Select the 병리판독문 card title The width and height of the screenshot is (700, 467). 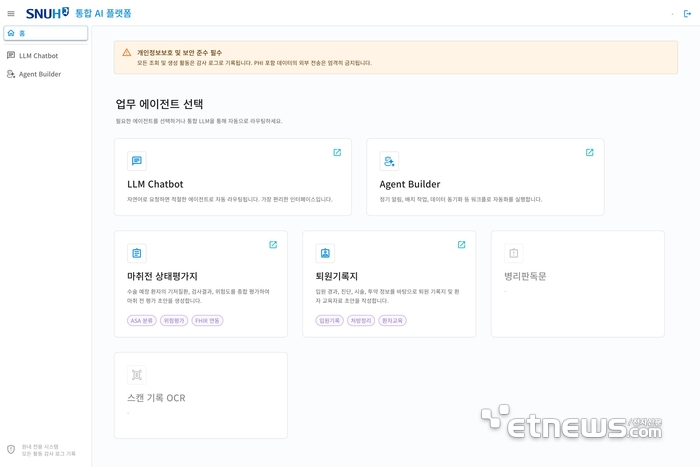[525, 276]
